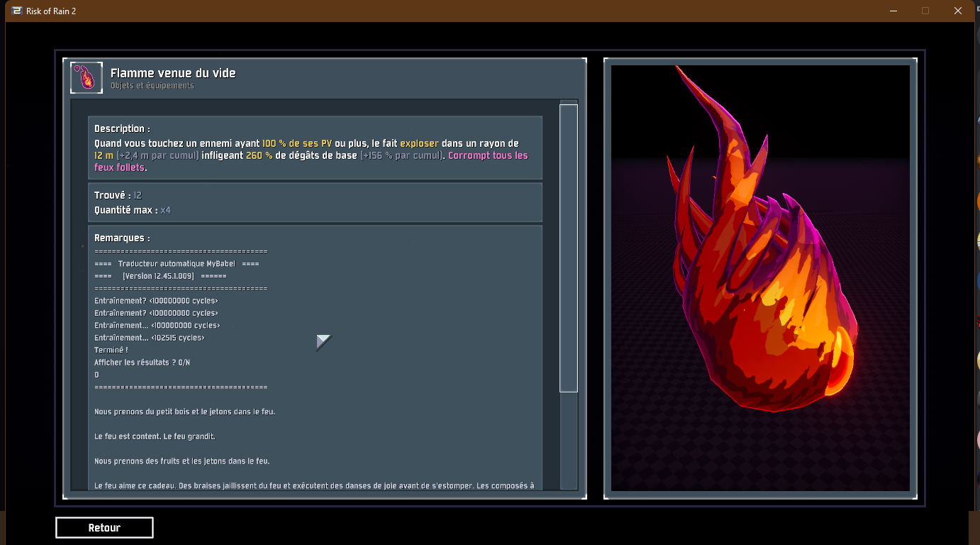This screenshot has height=545, width=980.
Task: Click the "Le feu est content" sentence
Action: point(155,436)
